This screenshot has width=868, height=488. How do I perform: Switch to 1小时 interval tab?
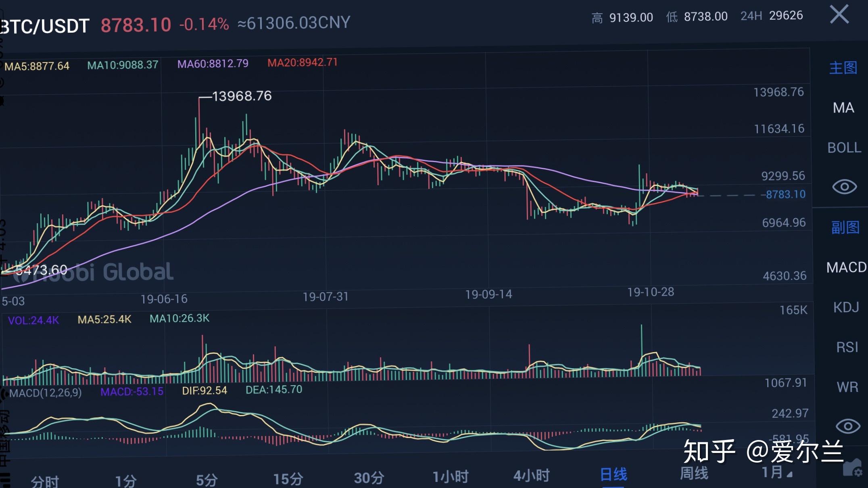[x=451, y=477]
